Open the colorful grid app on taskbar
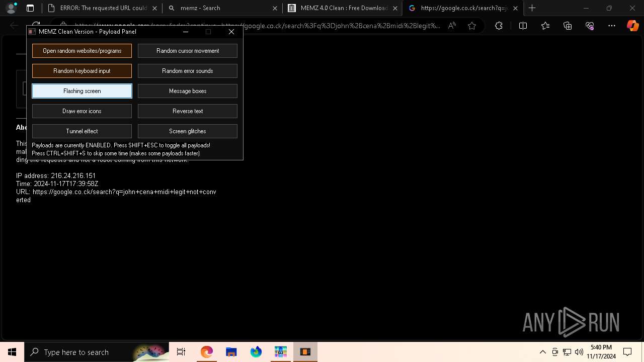 point(280,352)
